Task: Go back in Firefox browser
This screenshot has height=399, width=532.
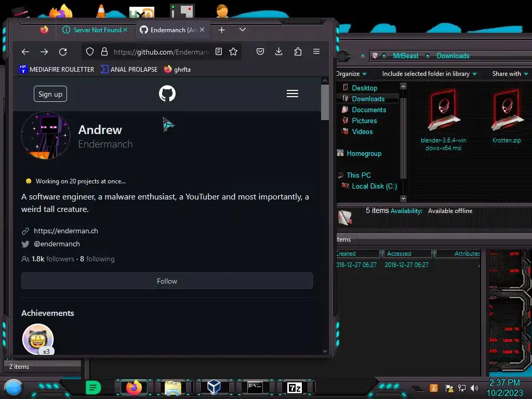Action: pyautogui.click(x=25, y=51)
